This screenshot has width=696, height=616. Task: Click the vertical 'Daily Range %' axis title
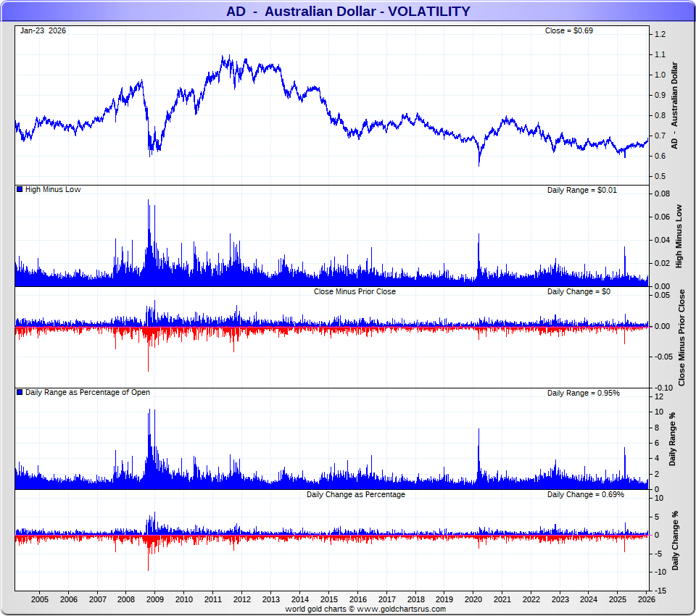click(673, 439)
